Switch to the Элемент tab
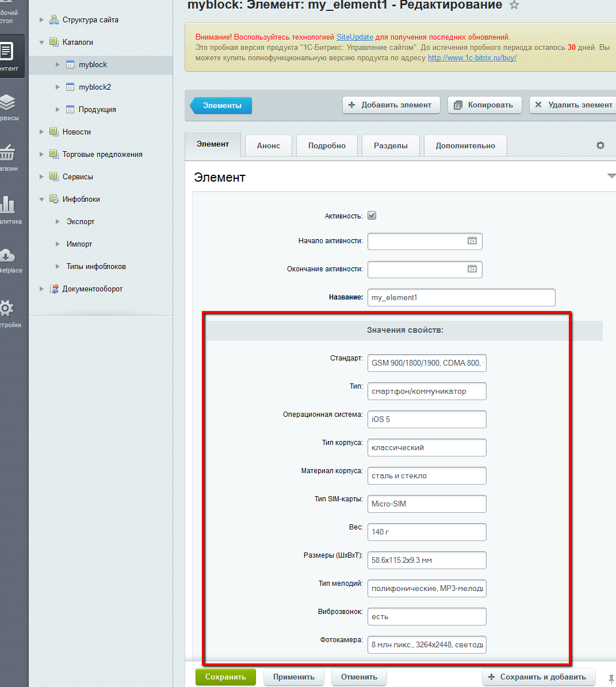Screen dimensions: 616x687 [213, 144]
